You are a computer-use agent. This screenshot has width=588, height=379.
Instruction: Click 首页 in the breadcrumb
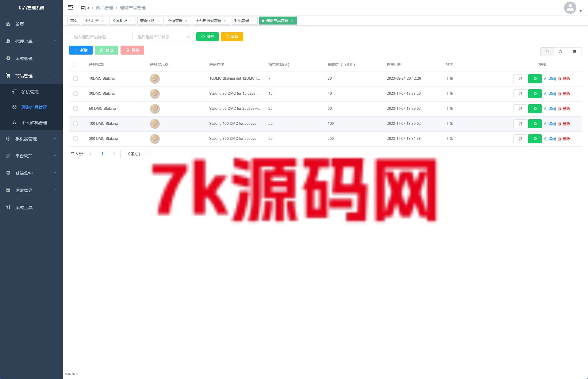85,8
